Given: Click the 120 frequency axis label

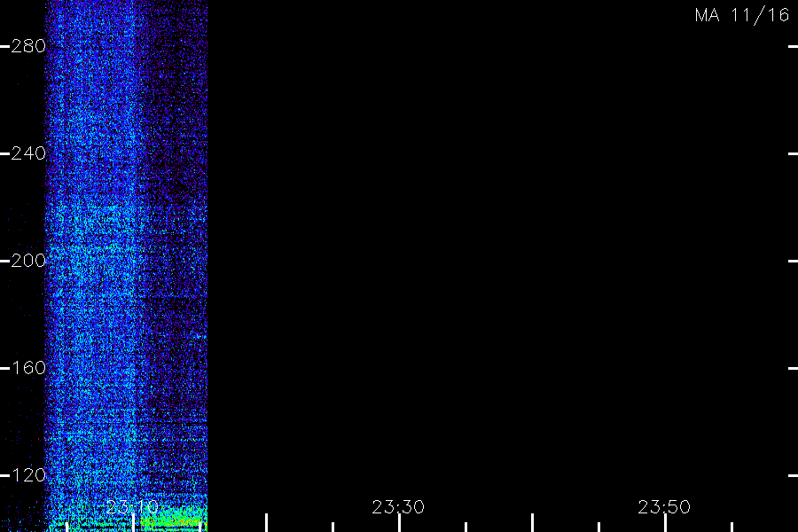Looking at the screenshot, I should click(28, 475).
